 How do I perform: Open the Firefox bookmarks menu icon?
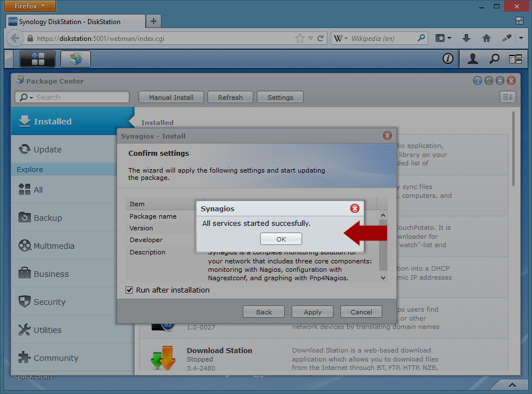click(443, 38)
